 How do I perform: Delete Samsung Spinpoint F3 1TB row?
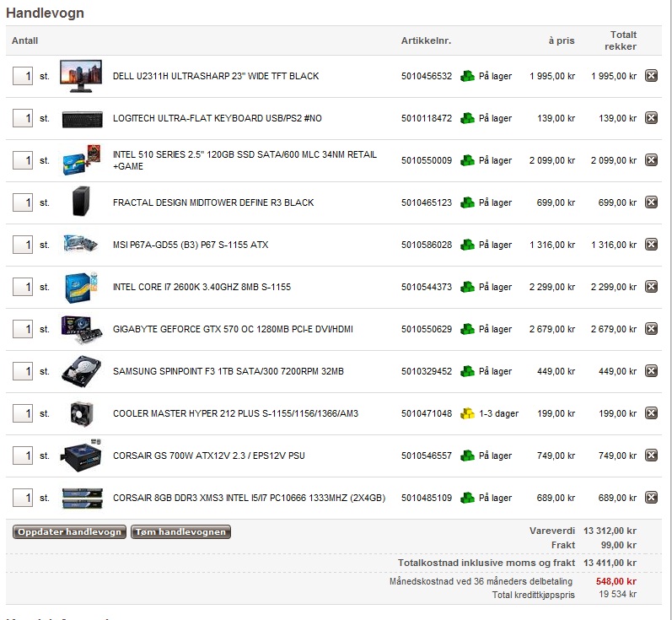pos(651,371)
